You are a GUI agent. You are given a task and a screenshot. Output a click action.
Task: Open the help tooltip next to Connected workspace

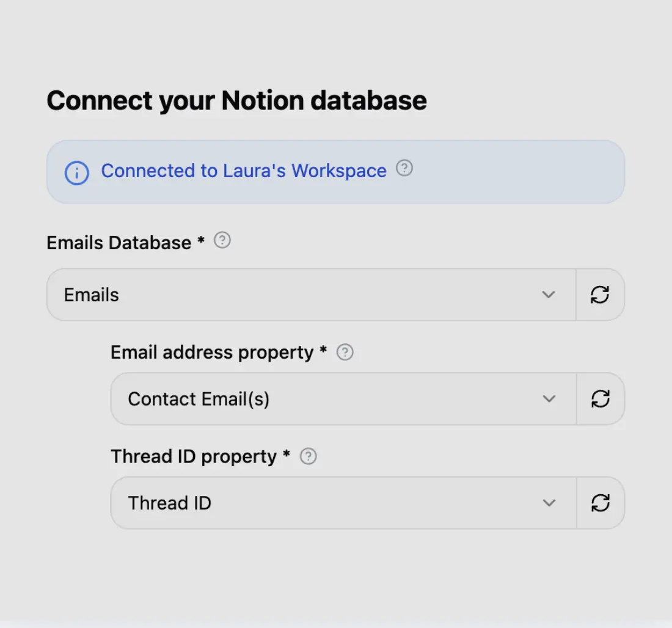pyautogui.click(x=404, y=168)
